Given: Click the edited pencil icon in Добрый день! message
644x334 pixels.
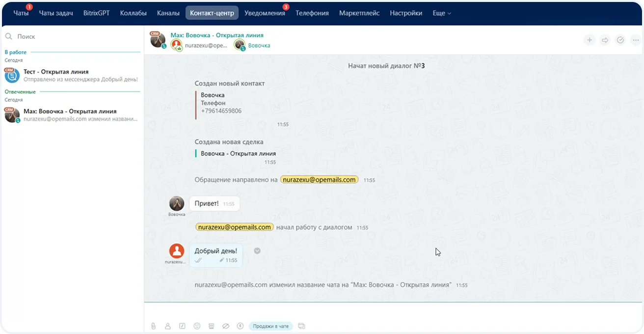Looking at the screenshot, I should [221, 260].
